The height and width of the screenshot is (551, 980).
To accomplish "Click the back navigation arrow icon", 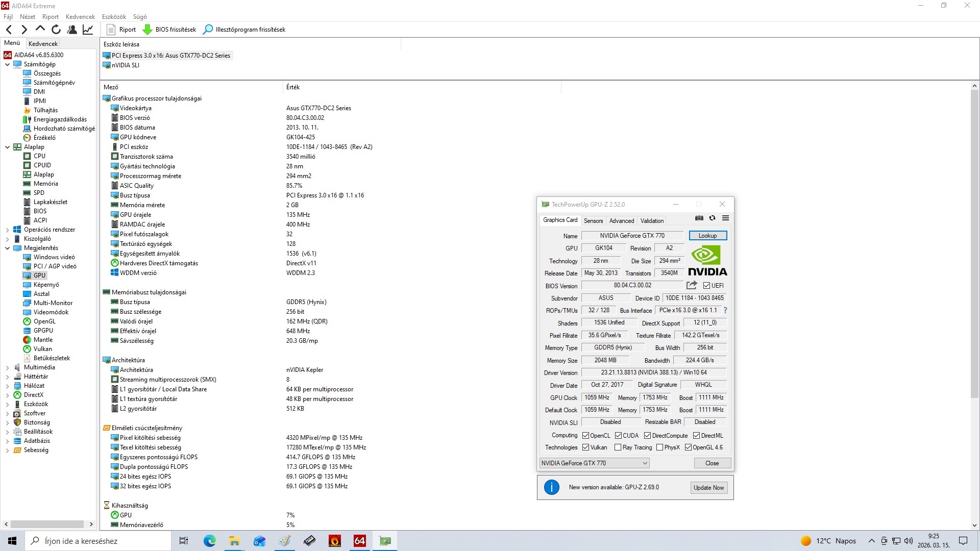I will [x=9, y=30].
